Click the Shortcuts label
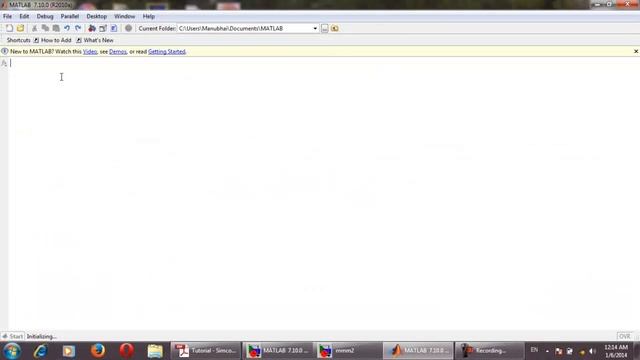The image size is (640, 360). 18,40
